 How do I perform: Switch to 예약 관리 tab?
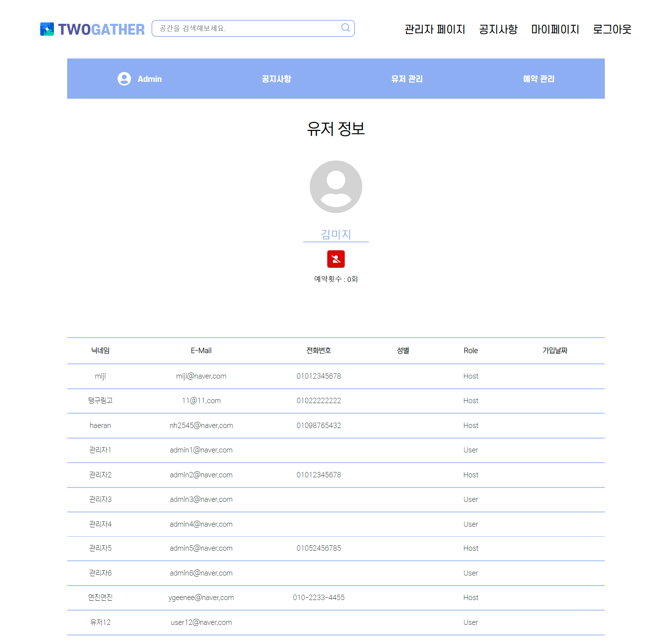coord(538,79)
